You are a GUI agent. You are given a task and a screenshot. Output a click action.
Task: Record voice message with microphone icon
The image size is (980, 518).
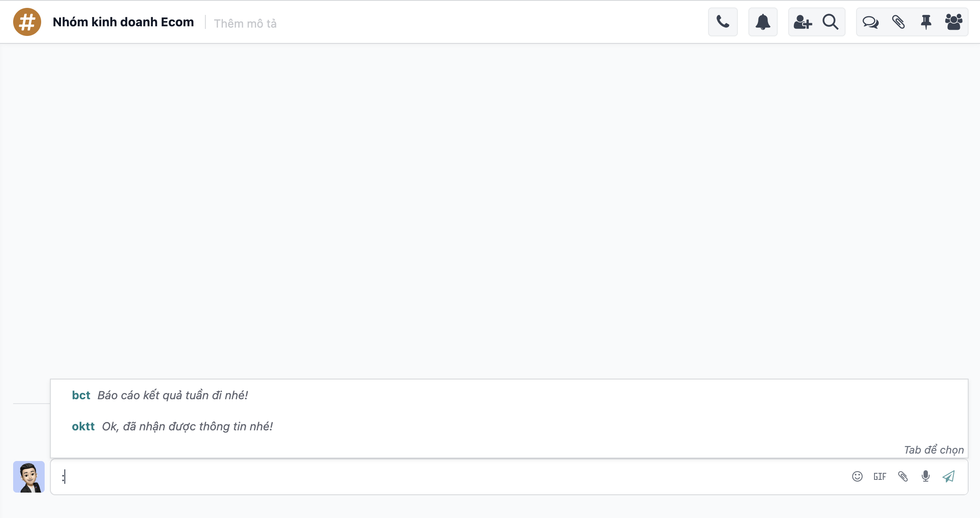(926, 476)
